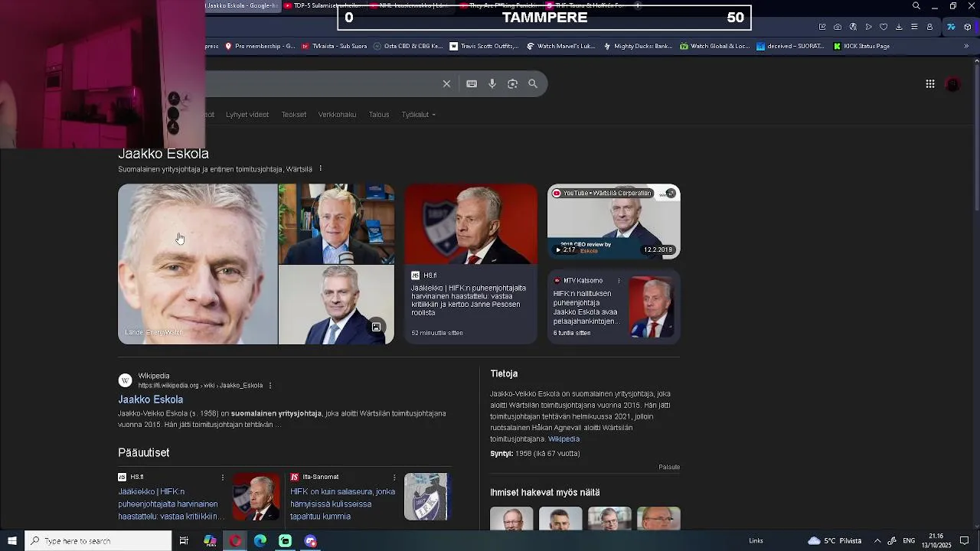Image resolution: width=980 pixels, height=551 pixels.
Task: Follow the Wikipedia link in the Tietoja panel
Action: [x=563, y=439]
